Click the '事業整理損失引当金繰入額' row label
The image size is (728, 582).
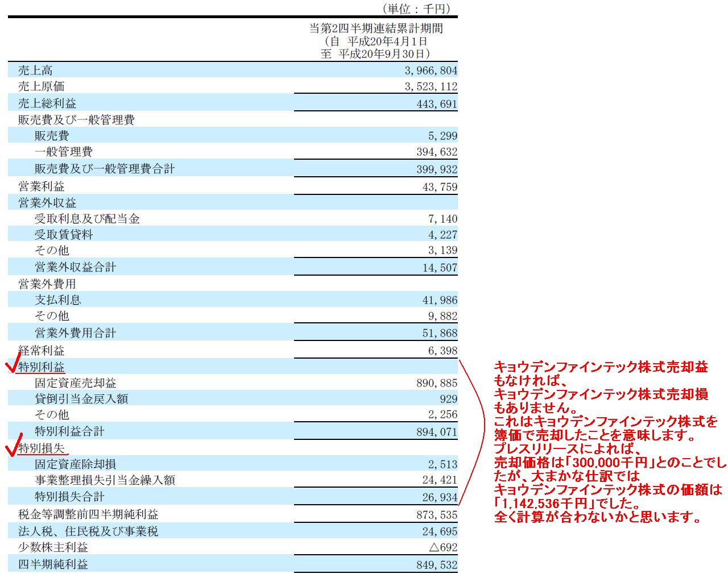point(105,480)
